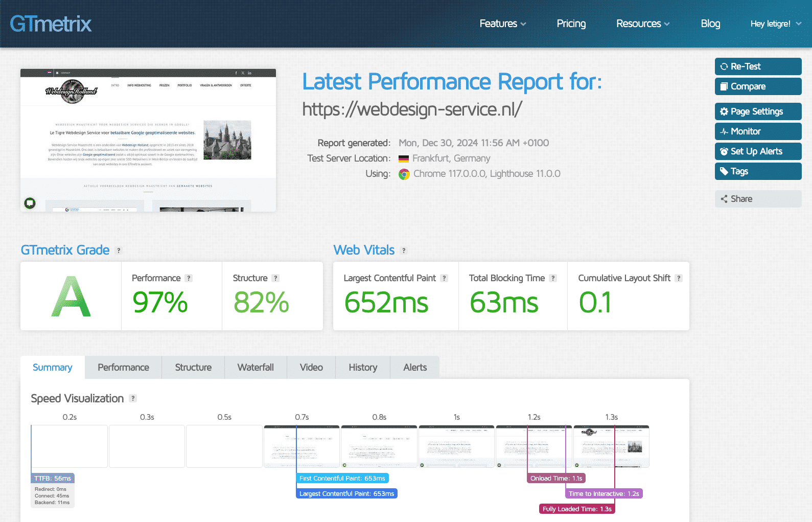Click the Compare report button

pyautogui.click(x=758, y=86)
